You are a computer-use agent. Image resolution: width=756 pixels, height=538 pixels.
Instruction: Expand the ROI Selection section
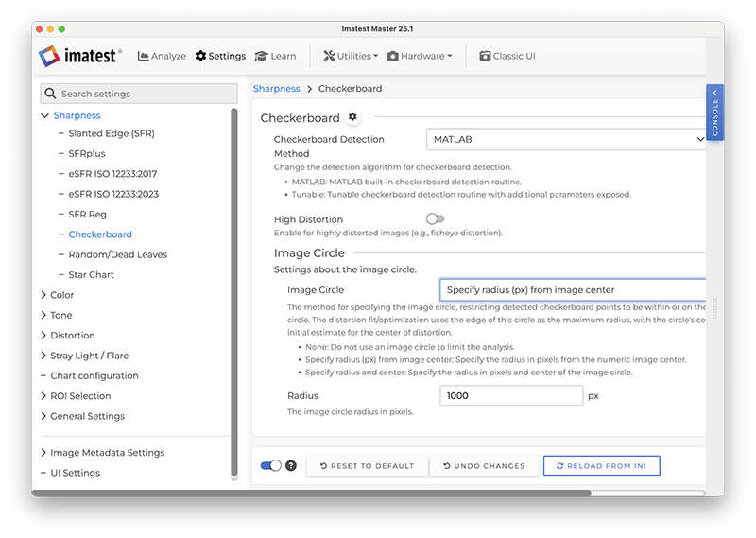point(43,396)
